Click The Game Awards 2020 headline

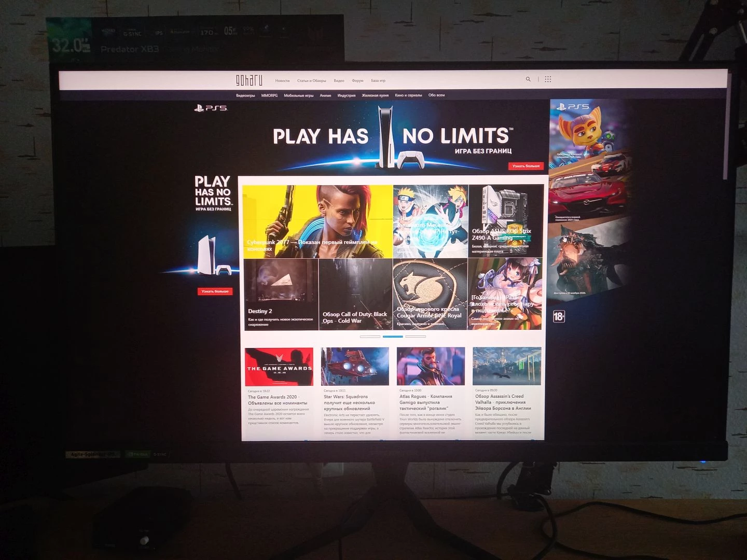(278, 400)
